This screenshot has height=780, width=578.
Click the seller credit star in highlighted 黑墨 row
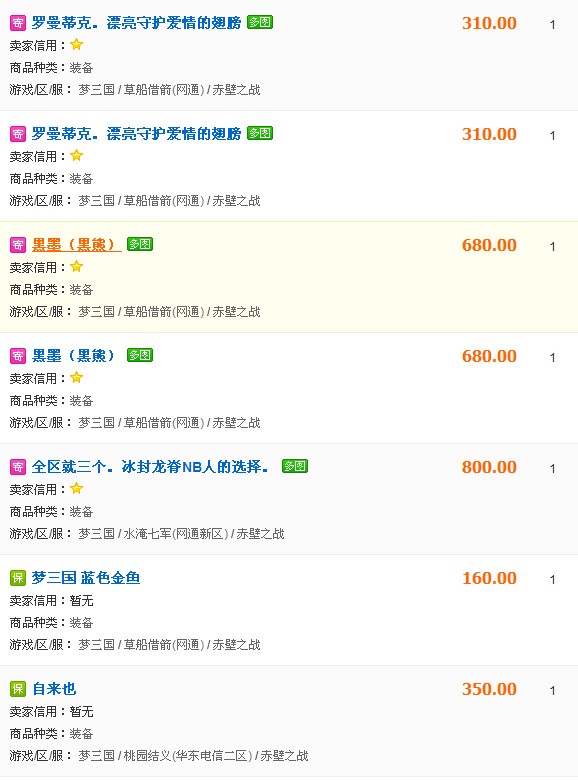[x=77, y=267]
